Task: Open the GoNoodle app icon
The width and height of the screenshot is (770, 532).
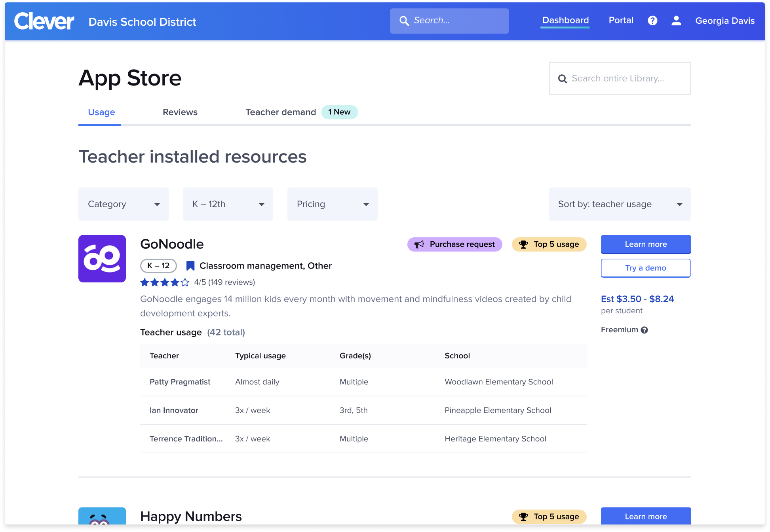Action: coord(102,259)
